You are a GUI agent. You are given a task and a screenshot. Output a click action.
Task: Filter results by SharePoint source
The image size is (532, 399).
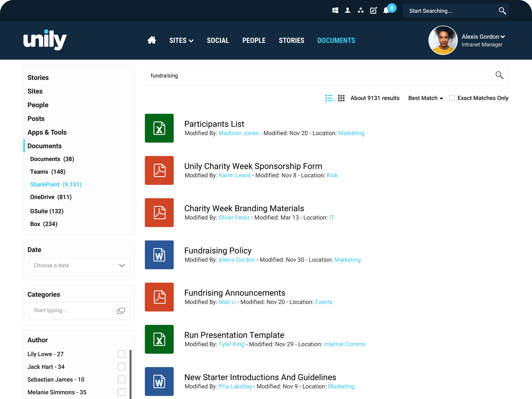(56, 184)
